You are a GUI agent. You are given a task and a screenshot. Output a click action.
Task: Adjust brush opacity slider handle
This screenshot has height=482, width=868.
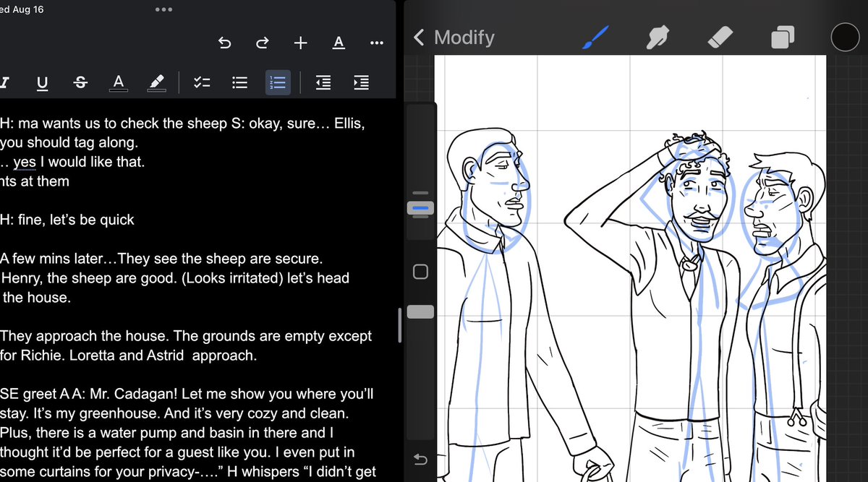(x=420, y=311)
